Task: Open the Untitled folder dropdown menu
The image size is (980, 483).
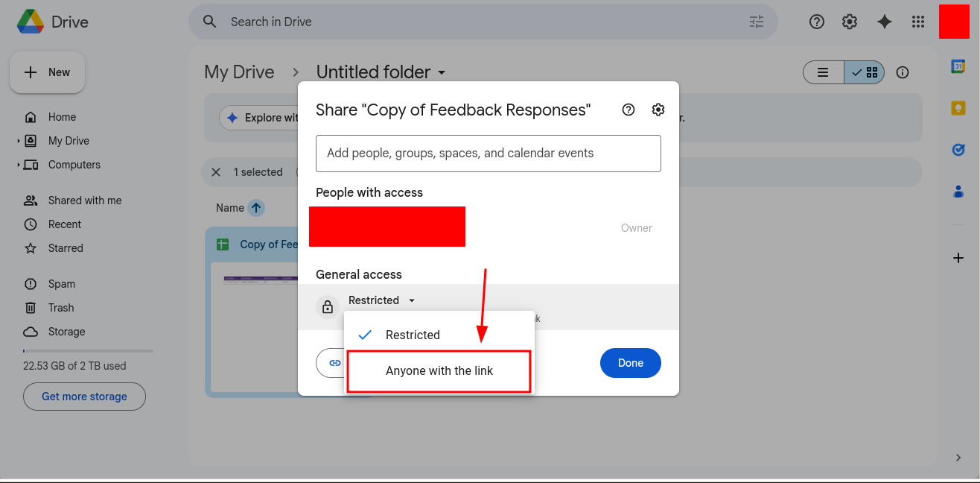Action: point(441,72)
